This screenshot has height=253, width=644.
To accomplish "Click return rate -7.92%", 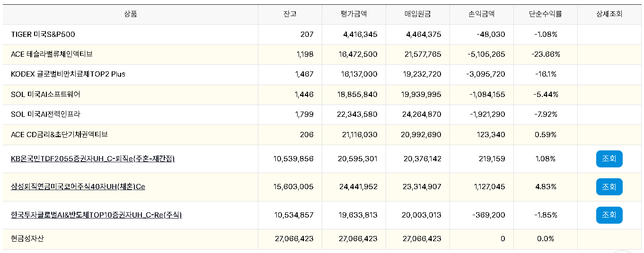I will pos(546,114).
